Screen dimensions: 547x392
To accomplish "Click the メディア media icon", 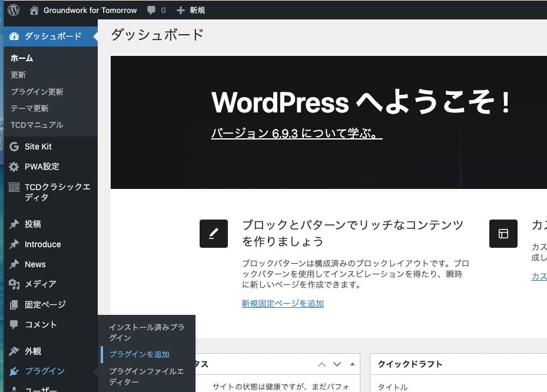I will click(x=14, y=284).
